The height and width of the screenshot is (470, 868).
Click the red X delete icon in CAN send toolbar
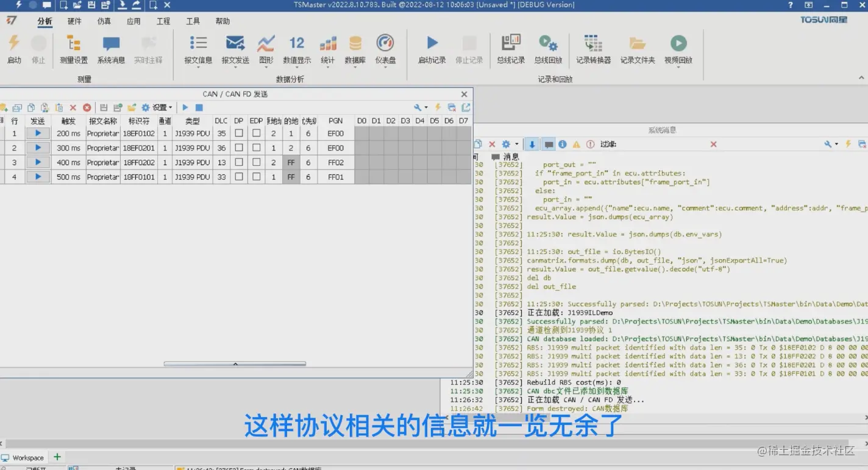[x=73, y=107]
